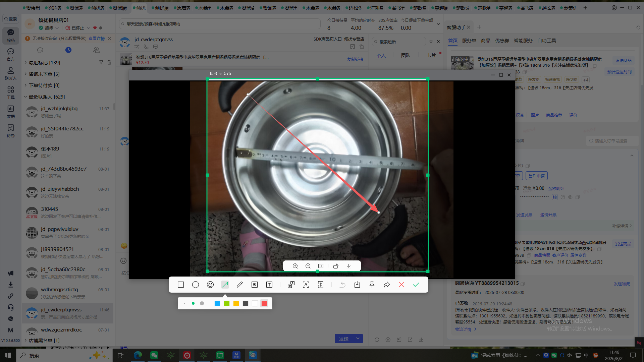Switch to the 商品 tab

click(485, 41)
